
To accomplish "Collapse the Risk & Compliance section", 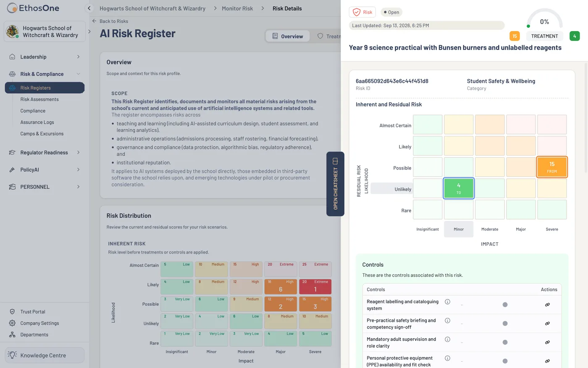I will (x=78, y=74).
